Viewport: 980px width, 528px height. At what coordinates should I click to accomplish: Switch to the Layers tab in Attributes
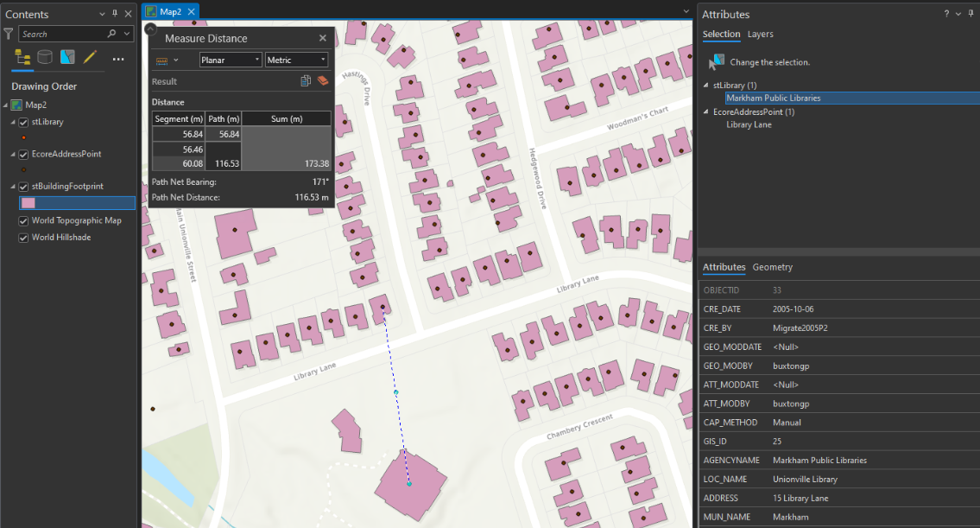tap(760, 35)
